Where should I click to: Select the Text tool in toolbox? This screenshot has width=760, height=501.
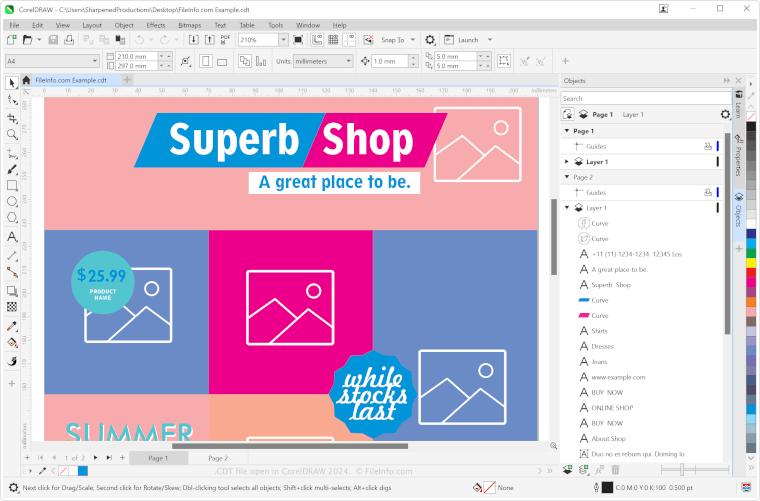pos(12,237)
